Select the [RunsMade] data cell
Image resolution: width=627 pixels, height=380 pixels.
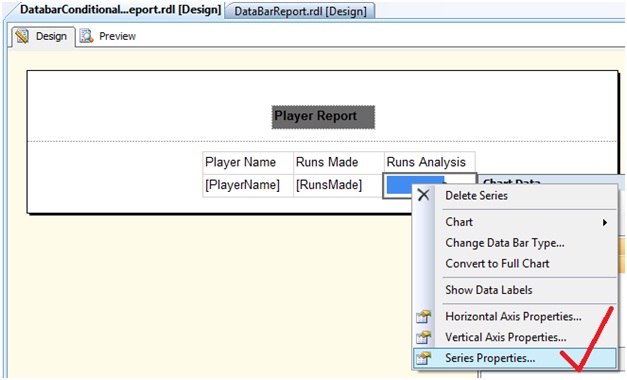click(339, 185)
